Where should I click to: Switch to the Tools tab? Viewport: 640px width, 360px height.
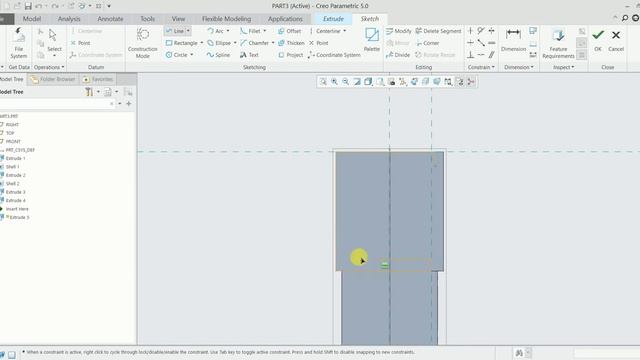pos(147,19)
